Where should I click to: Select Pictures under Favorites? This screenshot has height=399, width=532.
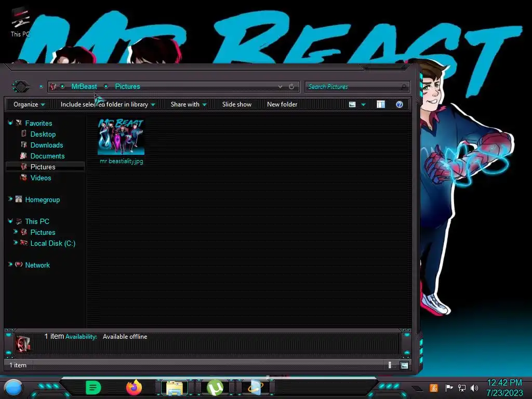43,167
